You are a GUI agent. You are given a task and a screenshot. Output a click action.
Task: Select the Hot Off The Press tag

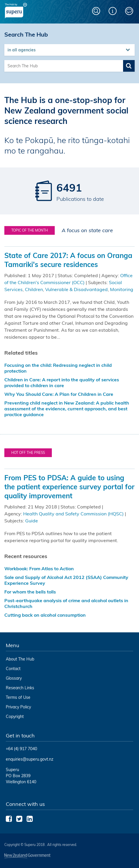pos(28,452)
